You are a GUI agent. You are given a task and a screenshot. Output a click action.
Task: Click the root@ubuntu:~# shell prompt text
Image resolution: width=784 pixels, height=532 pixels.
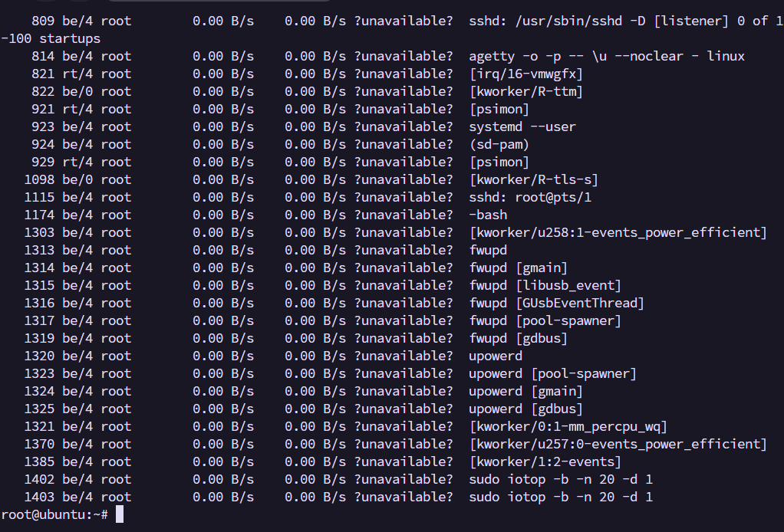point(55,515)
